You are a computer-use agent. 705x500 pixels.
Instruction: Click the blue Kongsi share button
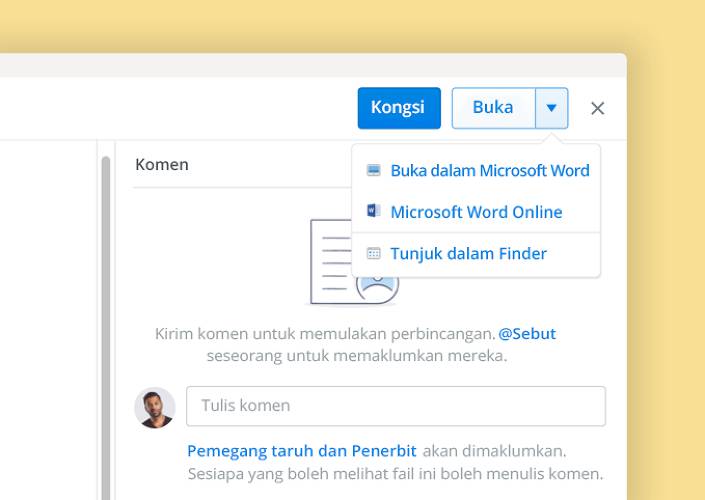(x=399, y=108)
